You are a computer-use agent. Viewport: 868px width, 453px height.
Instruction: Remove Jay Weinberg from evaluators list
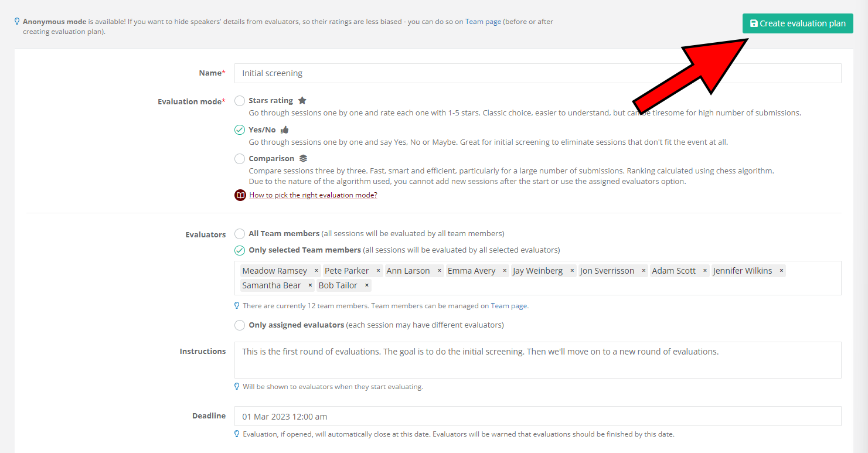coord(572,271)
